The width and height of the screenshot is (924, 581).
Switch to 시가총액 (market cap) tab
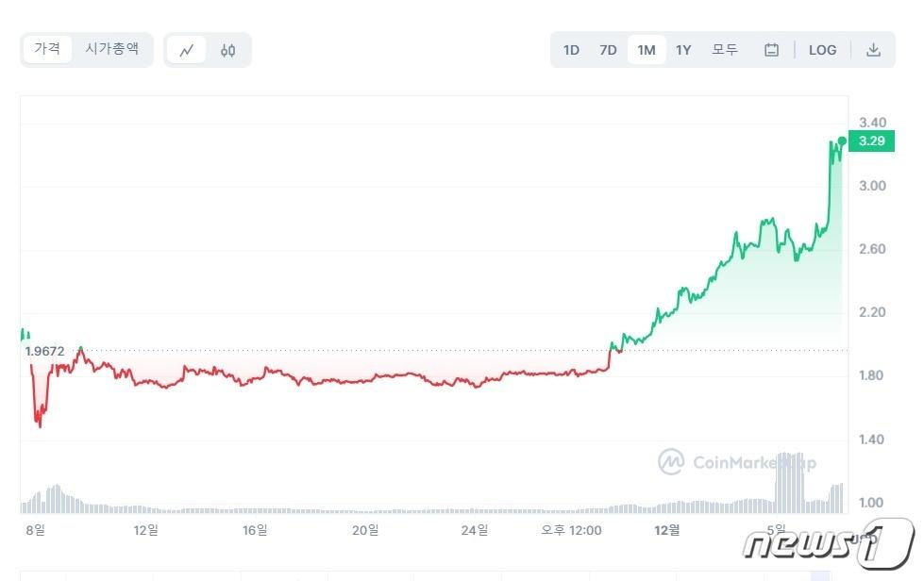(111, 49)
